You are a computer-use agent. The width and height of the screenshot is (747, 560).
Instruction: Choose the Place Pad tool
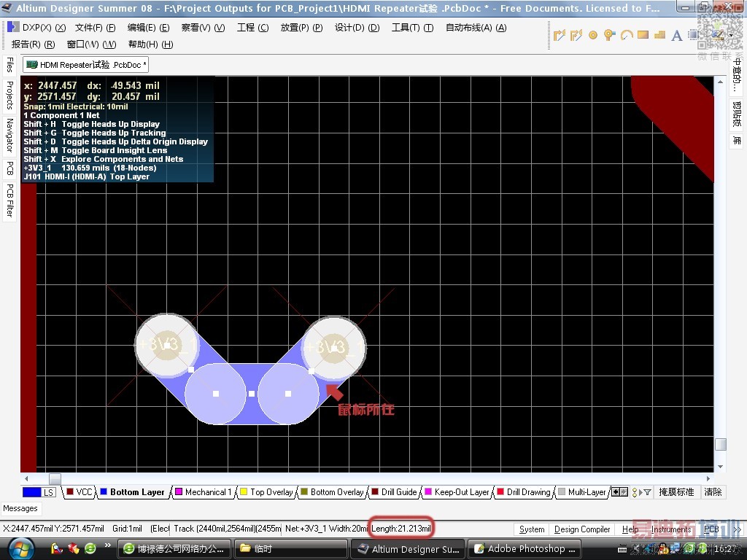click(593, 35)
